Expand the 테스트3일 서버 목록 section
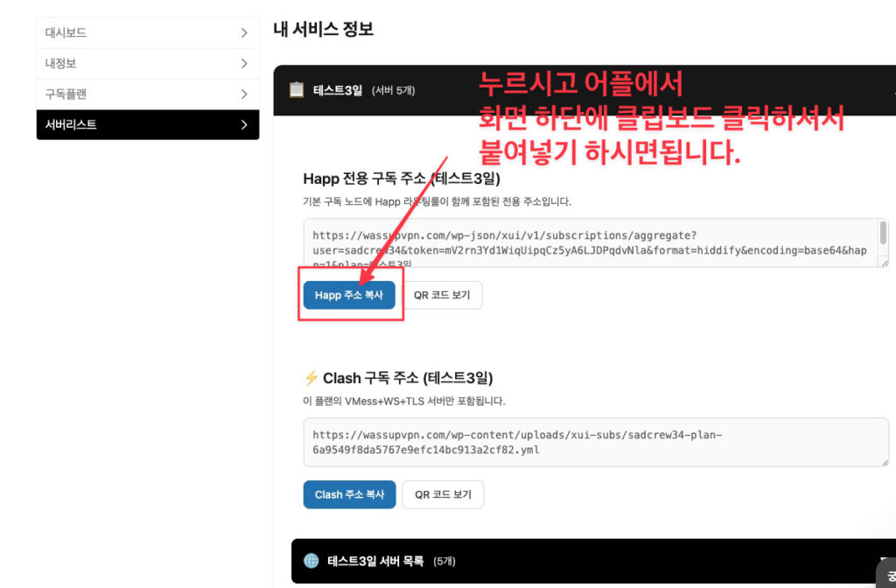Viewport: 896px width, 588px height. (x=593, y=561)
